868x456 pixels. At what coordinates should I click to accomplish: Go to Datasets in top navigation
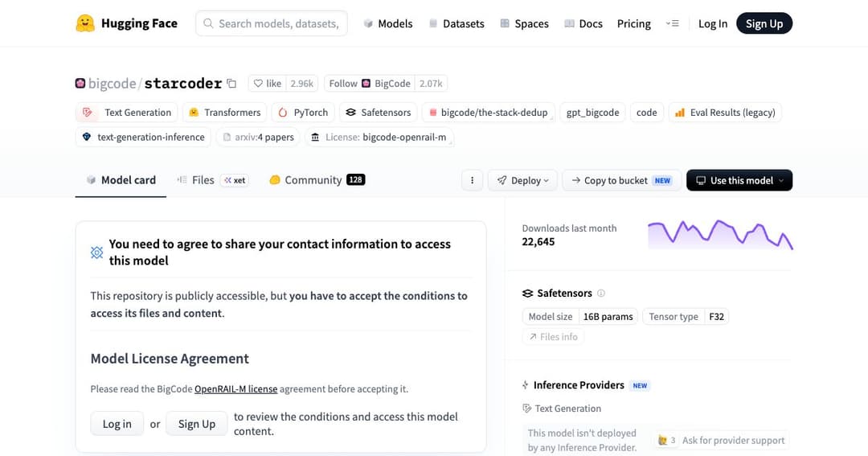tap(457, 23)
